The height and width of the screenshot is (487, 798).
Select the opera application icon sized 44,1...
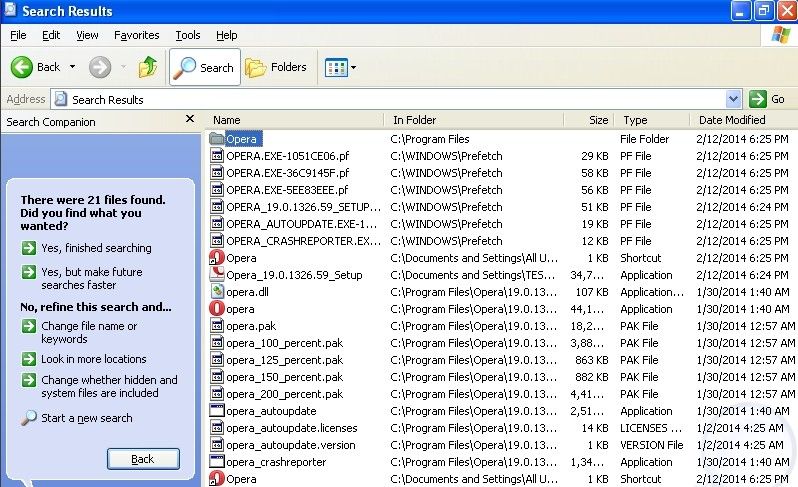click(x=217, y=309)
